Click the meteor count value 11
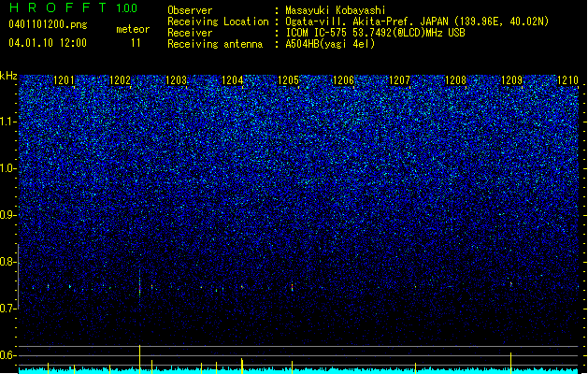This screenshot has height=374, width=588. click(x=136, y=43)
